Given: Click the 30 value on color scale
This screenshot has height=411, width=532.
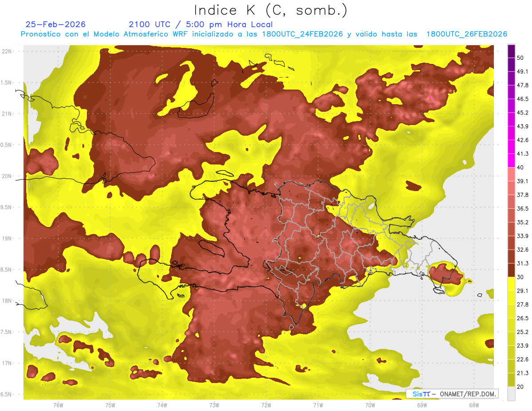Looking at the screenshot, I should coord(520,277).
